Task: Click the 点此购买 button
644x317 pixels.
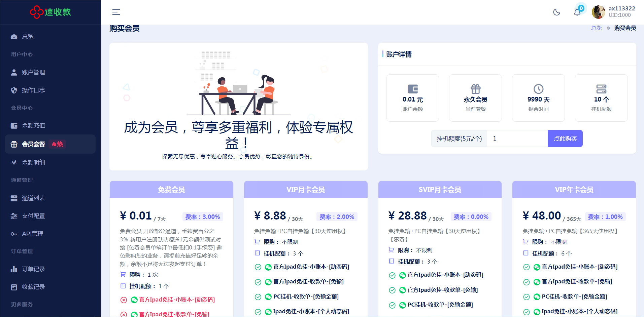Action: click(565, 138)
